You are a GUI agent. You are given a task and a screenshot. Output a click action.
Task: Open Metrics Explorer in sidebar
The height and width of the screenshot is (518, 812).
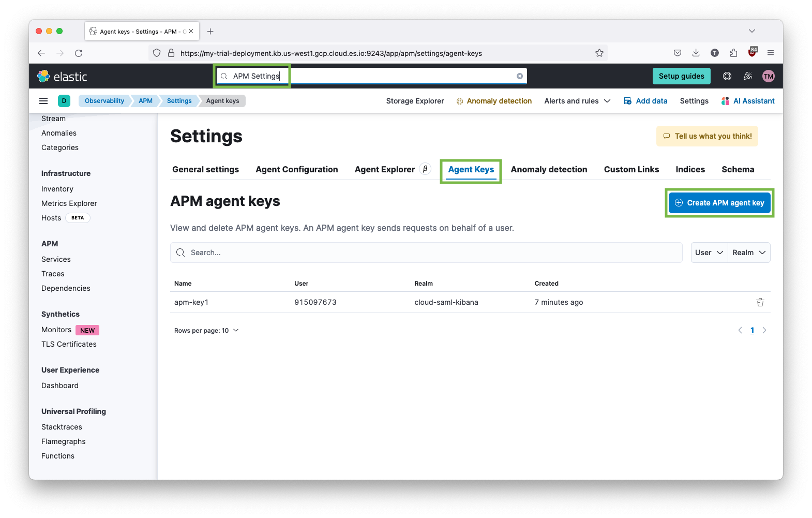pos(69,203)
